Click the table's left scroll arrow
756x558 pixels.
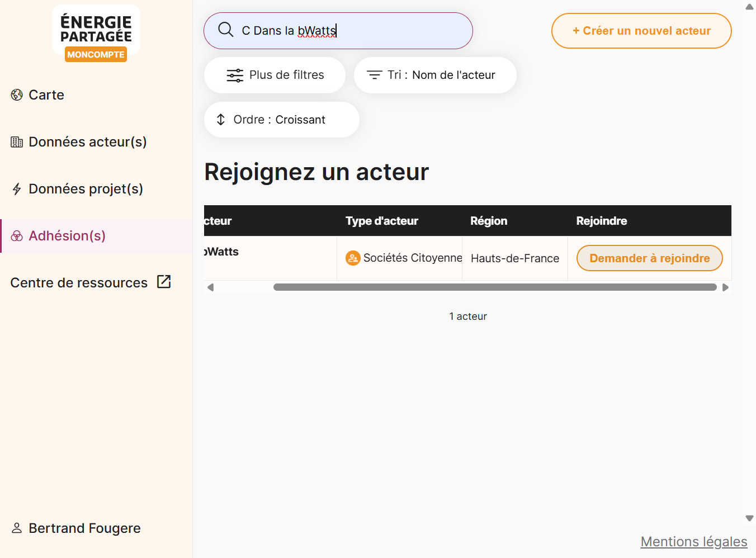pos(210,287)
